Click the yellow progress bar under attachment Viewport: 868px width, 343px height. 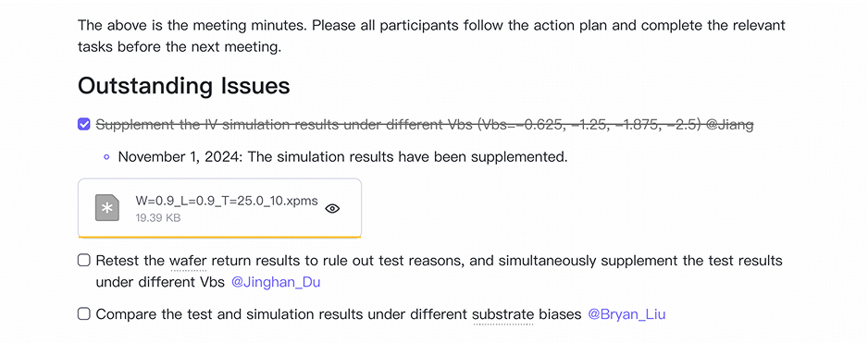pyautogui.click(x=219, y=237)
